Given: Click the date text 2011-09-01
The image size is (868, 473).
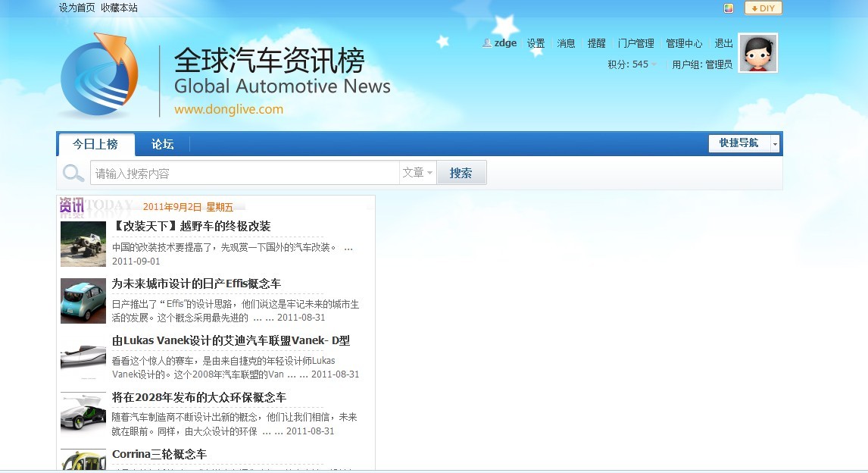Looking at the screenshot, I should [136, 262].
